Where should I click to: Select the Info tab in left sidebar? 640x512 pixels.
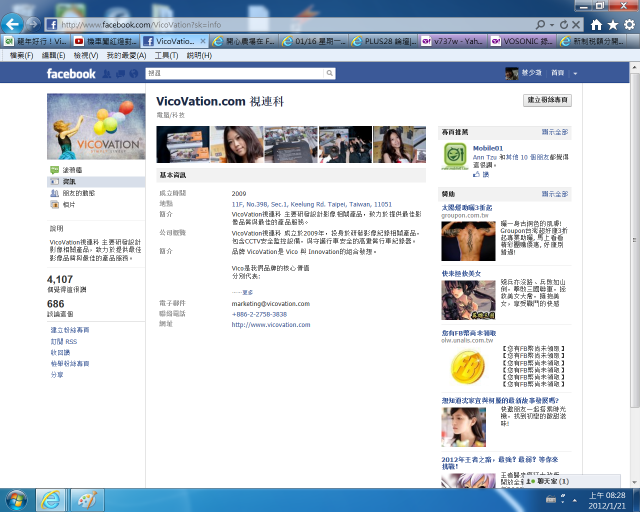pos(96,182)
